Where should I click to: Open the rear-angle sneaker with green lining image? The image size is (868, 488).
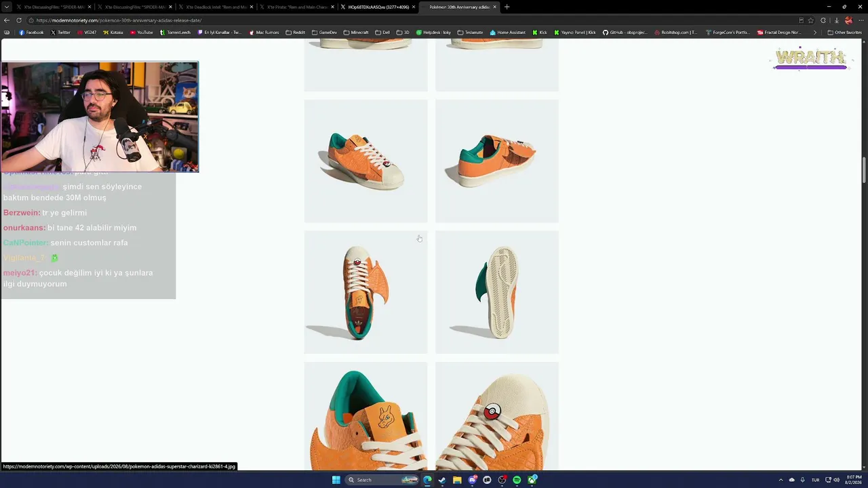coord(497,161)
